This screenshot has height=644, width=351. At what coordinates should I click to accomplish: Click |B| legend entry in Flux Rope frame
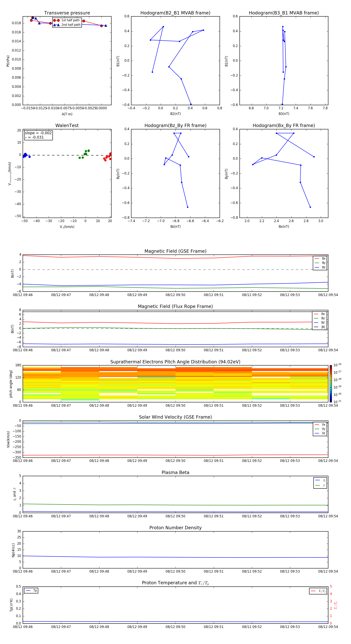pyautogui.click(x=320, y=327)
